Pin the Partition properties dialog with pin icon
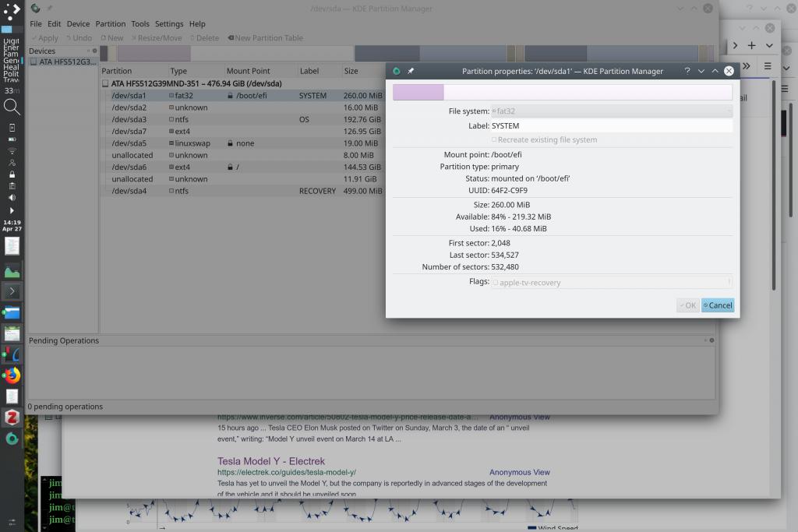 [x=411, y=71]
